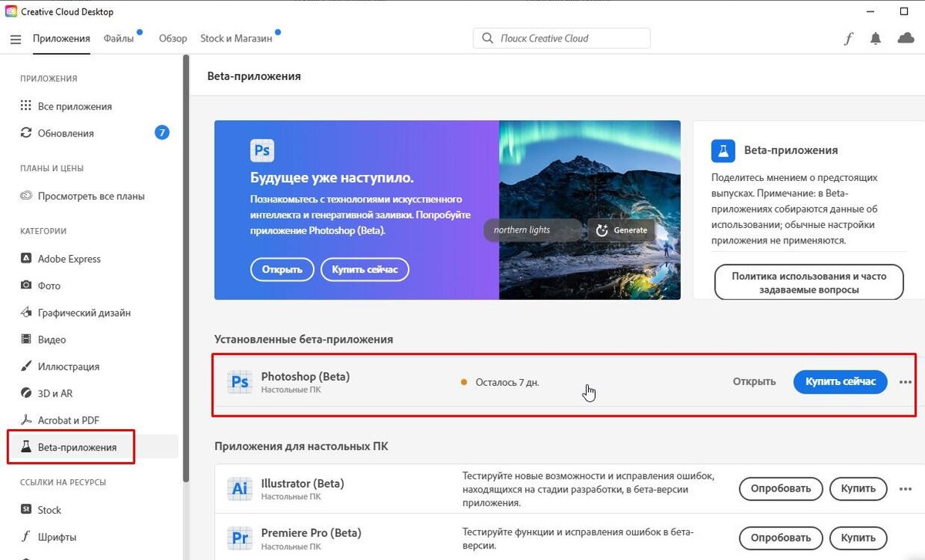Click Опробовать for Premiere Pro (Beta)
Viewport: 925px width, 560px height.
[781, 537]
